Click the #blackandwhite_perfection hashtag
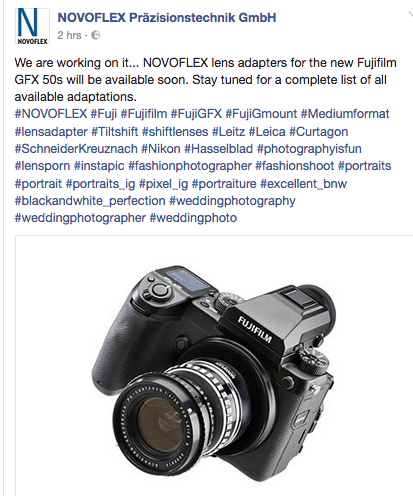The image size is (413, 496). tap(90, 201)
